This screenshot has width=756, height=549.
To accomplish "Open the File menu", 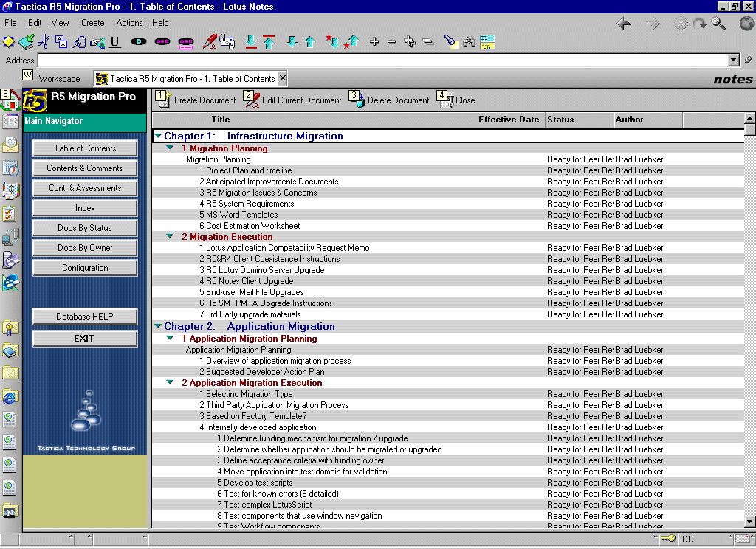I will [x=10, y=23].
